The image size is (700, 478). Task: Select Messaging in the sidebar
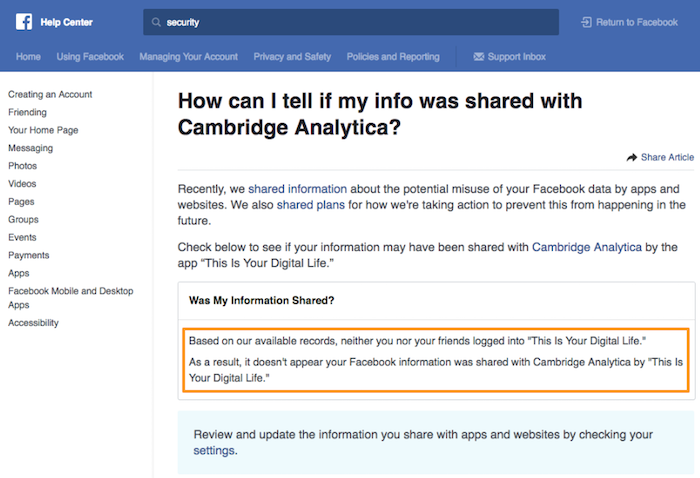30,148
